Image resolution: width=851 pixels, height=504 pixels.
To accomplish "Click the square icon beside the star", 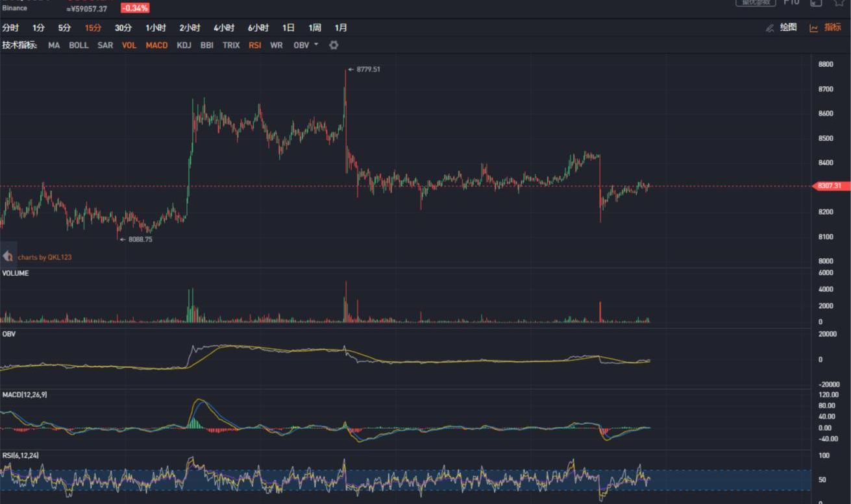I will click(816, 3).
